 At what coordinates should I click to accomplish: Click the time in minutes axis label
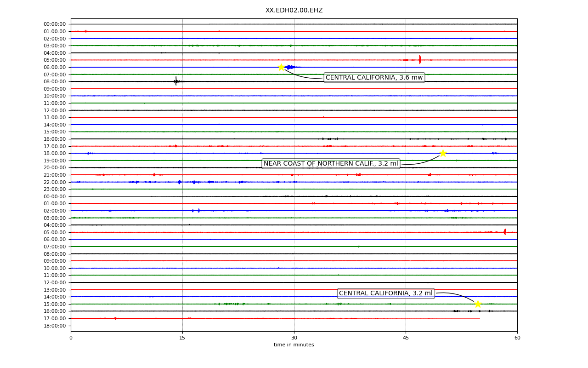tap(294, 345)
